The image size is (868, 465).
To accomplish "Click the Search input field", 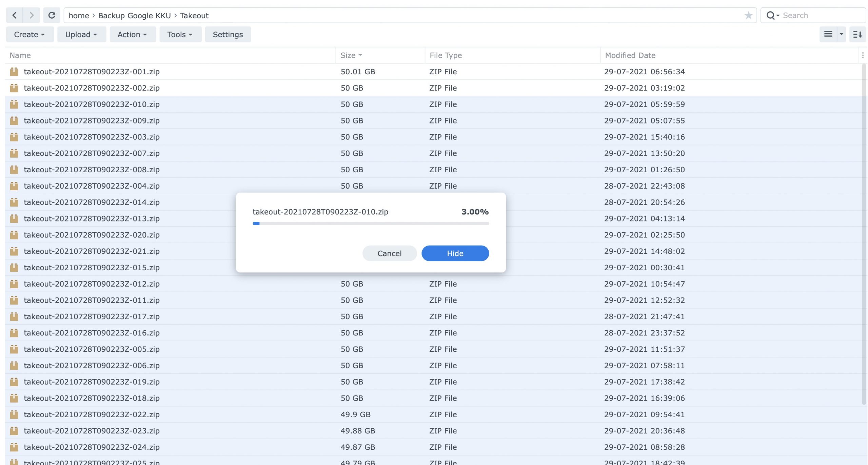I will [821, 16].
